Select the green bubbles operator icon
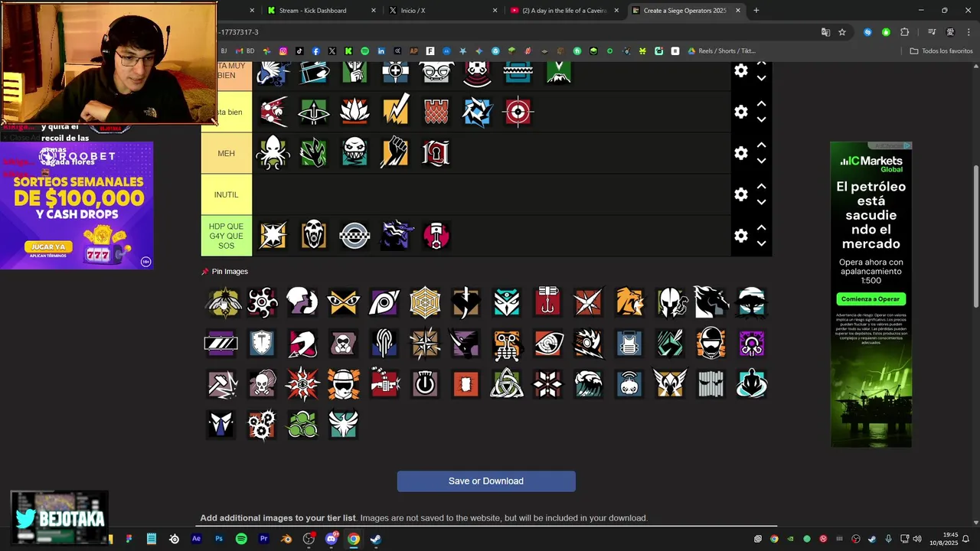Image resolution: width=980 pixels, height=551 pixels. tap(302, 424)
